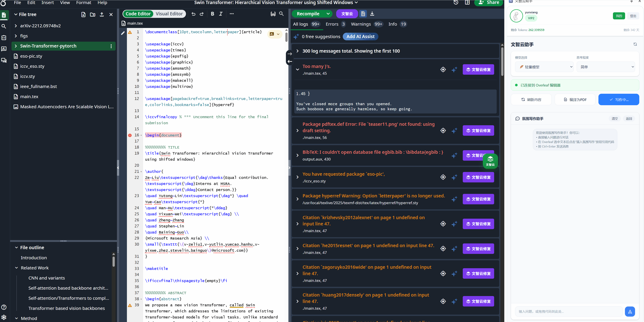Click the italic formatting icon
The image size is (644, 322).
[221, 14]
